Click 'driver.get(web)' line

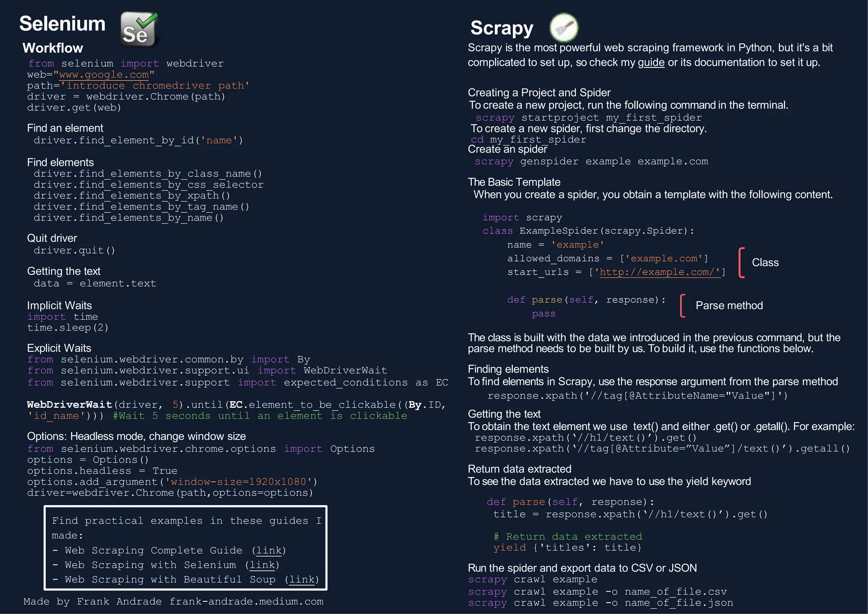(74, 108)
